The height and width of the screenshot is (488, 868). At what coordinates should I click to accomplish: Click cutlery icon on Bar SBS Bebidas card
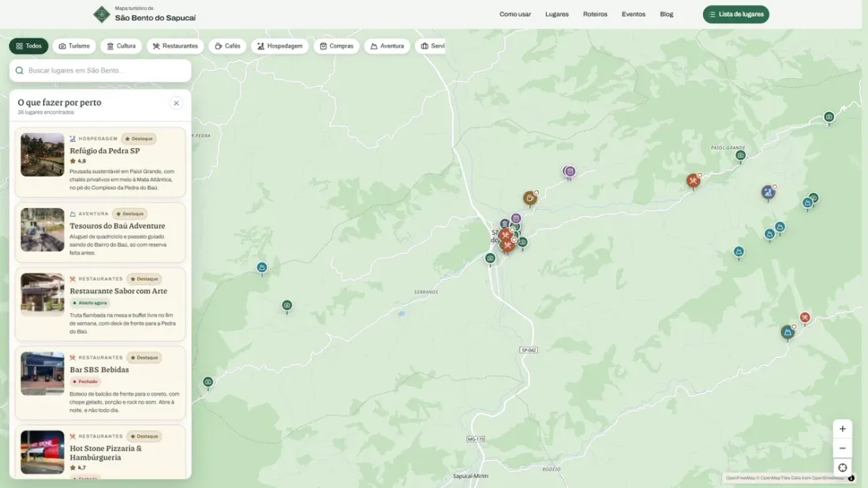(73, 357)
